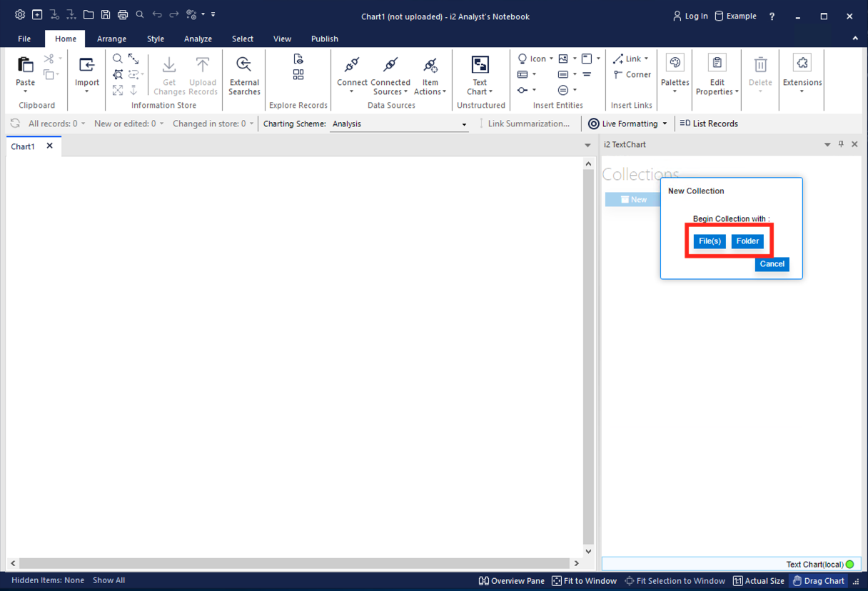Redo action in the title bar
This screenshot has height=591, width=868.
point(174,14)
